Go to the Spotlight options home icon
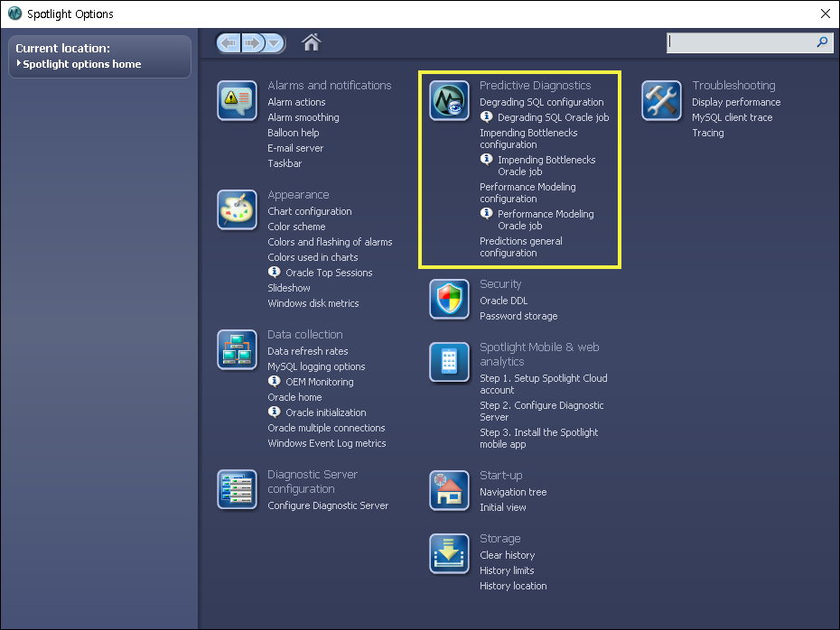840x630 pixels. pos(311,42)
